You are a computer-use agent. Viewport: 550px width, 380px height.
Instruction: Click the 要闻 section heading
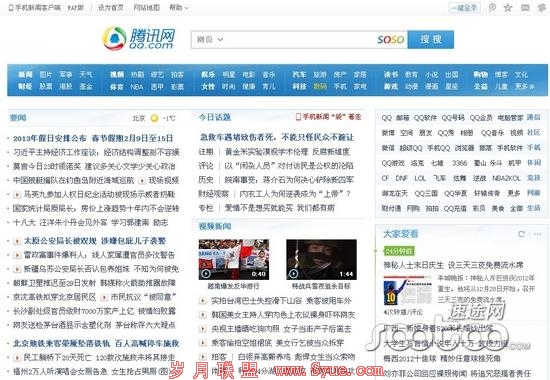pos(18,118)
